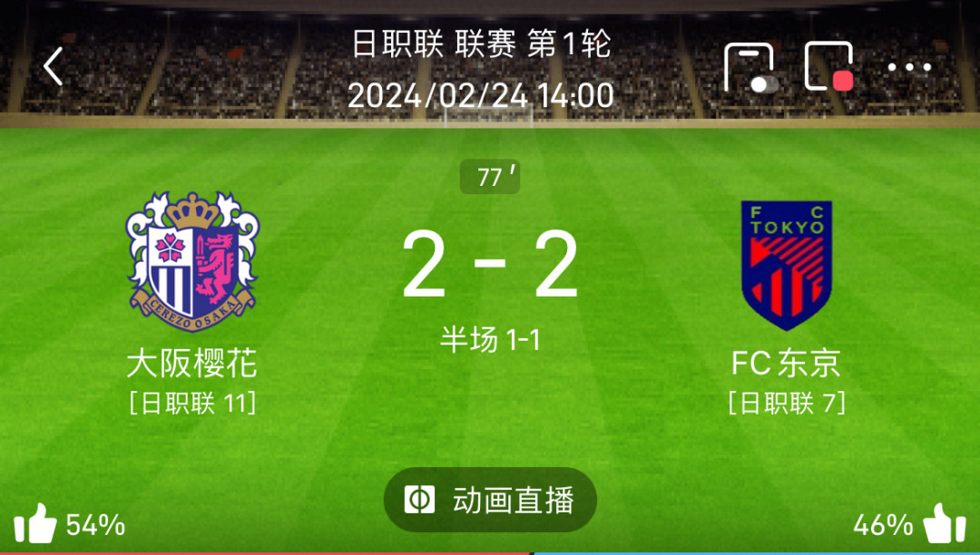Tap the 54% home support percentage
Screen dimensions: 980x555
pyautogui.click(x=95, y=525)
